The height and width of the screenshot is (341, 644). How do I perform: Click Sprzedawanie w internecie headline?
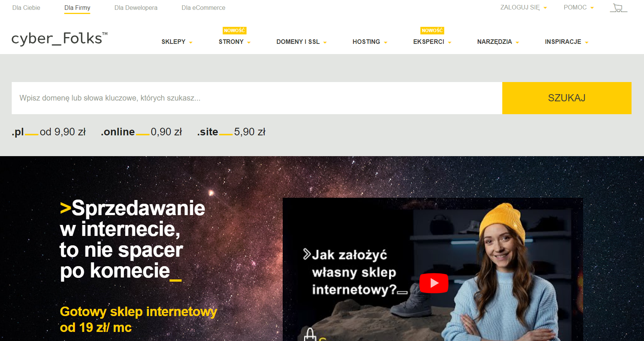coord(132,240)
